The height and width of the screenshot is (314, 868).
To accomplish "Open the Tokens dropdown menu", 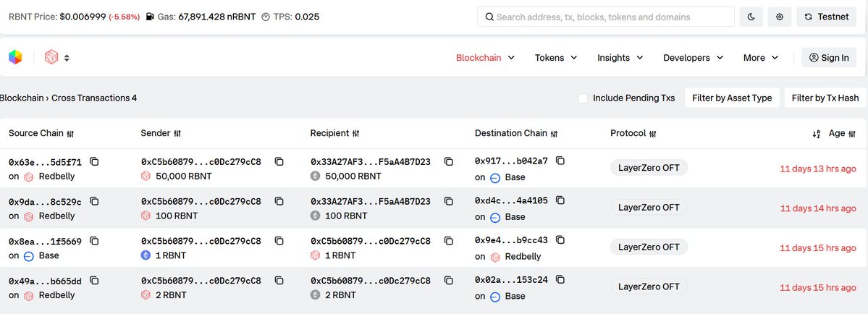I will (x=556, y=57).
